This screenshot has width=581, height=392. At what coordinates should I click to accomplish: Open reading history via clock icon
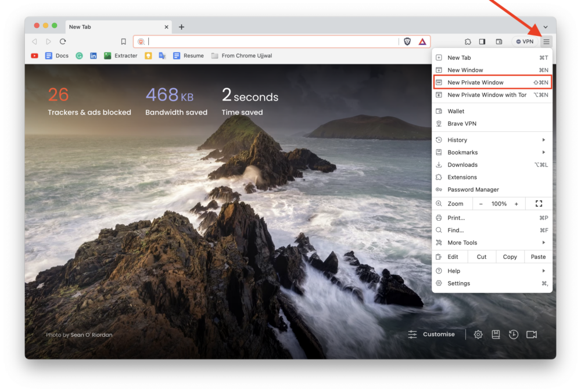514,334
